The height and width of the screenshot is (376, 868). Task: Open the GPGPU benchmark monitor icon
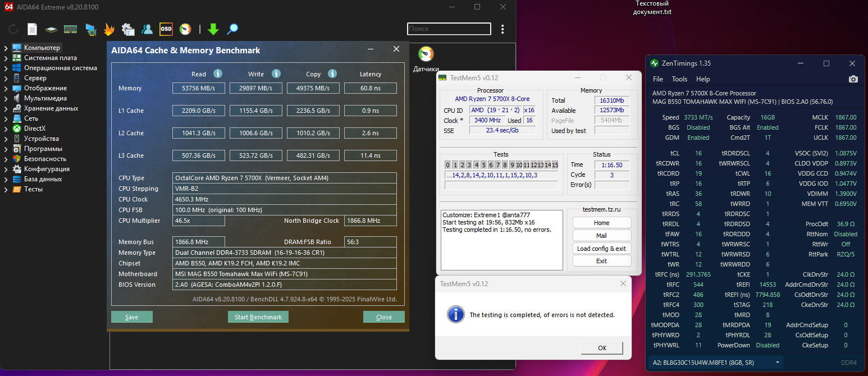[90, 29]
